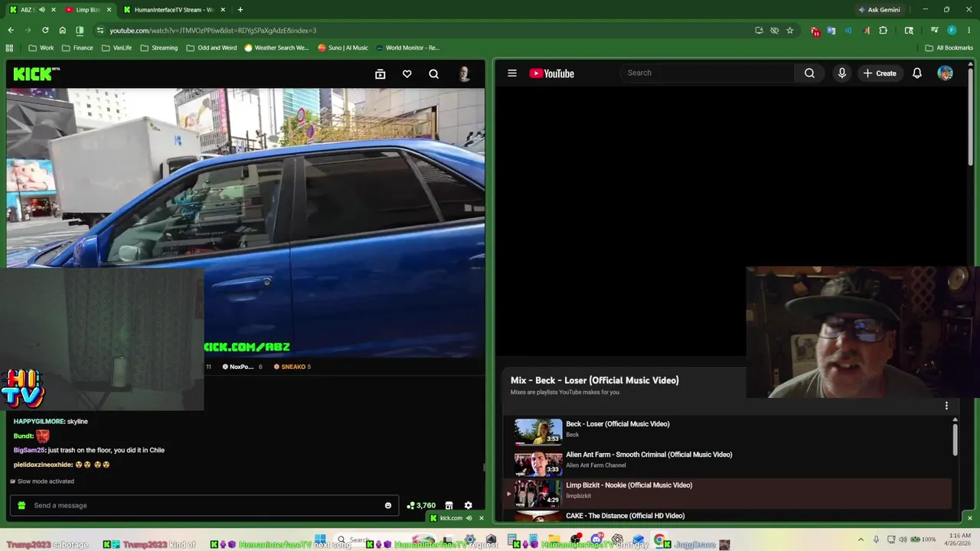Viewport: 980px width, 551px height.
Task: Open Kick user profile avatar
Action: [x=464, y=73]
